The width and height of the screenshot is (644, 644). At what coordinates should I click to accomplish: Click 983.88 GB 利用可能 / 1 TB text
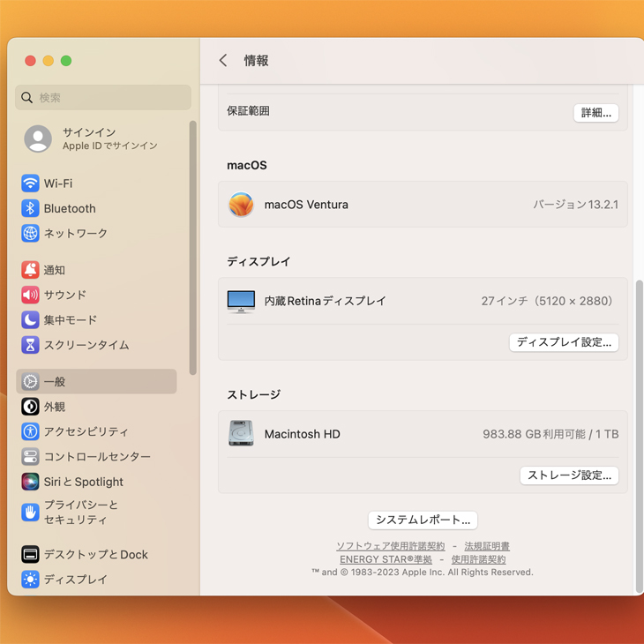tap(550, 434)
